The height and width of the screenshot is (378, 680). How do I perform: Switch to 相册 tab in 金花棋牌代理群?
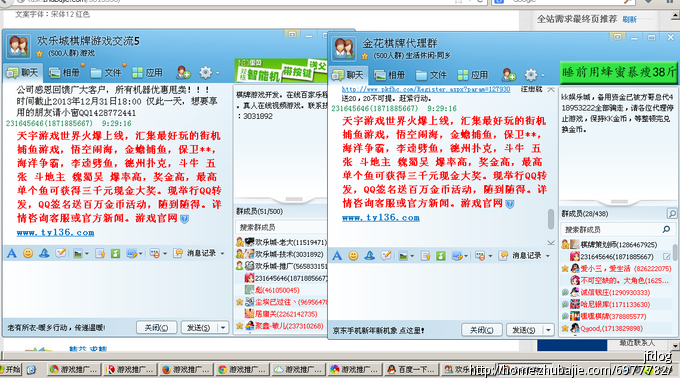(389, 75)
